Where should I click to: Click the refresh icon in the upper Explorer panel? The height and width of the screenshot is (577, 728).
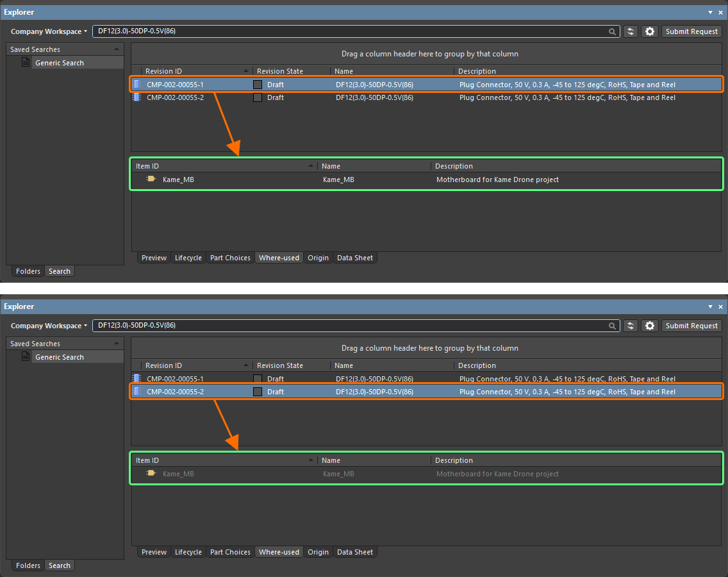631,31
